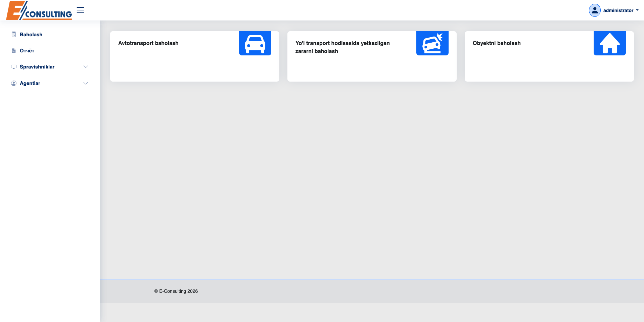
Task: Open Obyektni baholash card title
Action: tap(497, 43)
